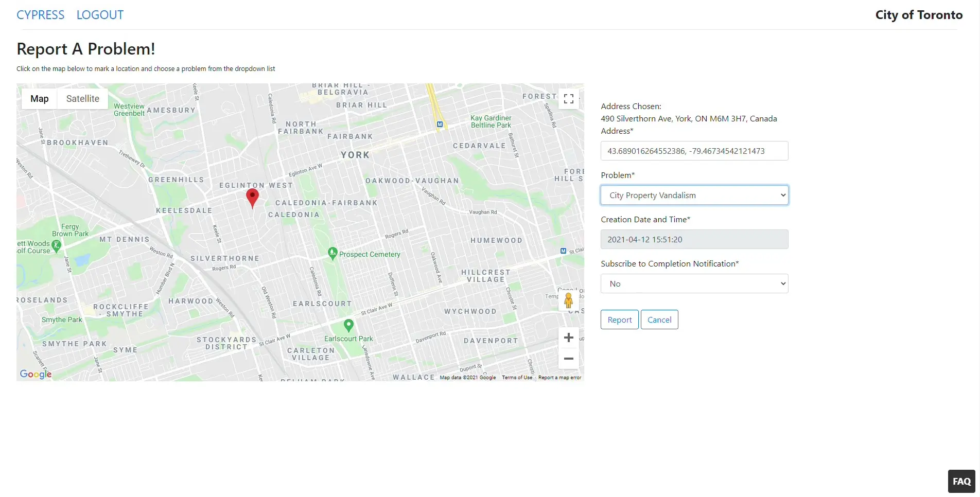The height and width of the screenshot is (497, 980).
Task: Switch to Map view tab
Action: tap(39, 98)
